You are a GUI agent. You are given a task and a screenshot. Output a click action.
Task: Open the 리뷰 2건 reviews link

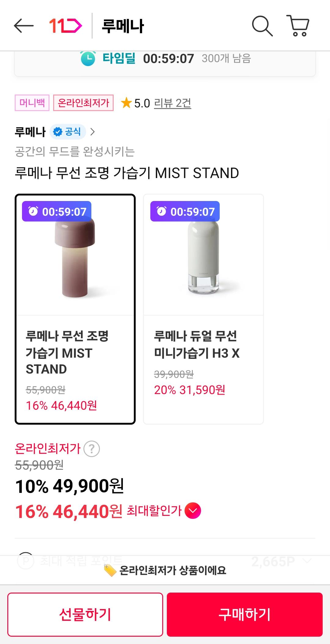pos(173,103)
